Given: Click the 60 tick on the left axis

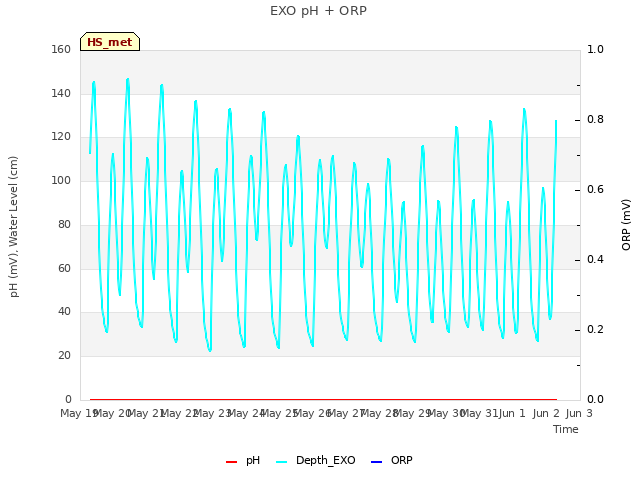Looking at the screenshot, I should tap(64, 269).
